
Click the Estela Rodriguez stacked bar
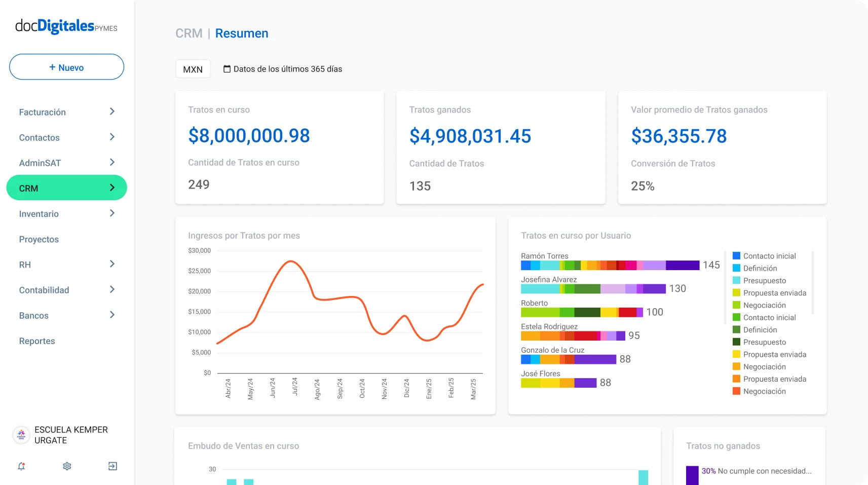[x=573, y=336]
